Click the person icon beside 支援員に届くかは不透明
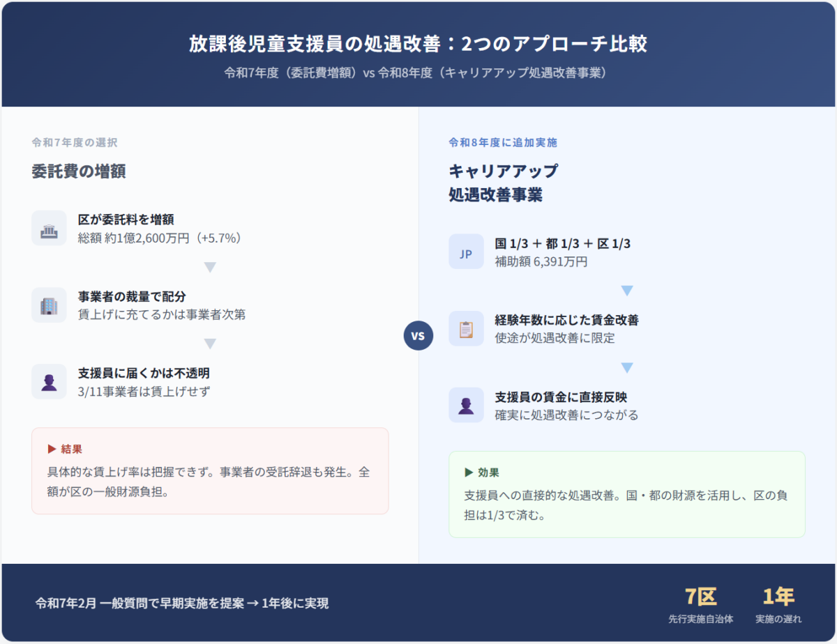This screenshot has width=837, height=644. click(x=49, y=382)
